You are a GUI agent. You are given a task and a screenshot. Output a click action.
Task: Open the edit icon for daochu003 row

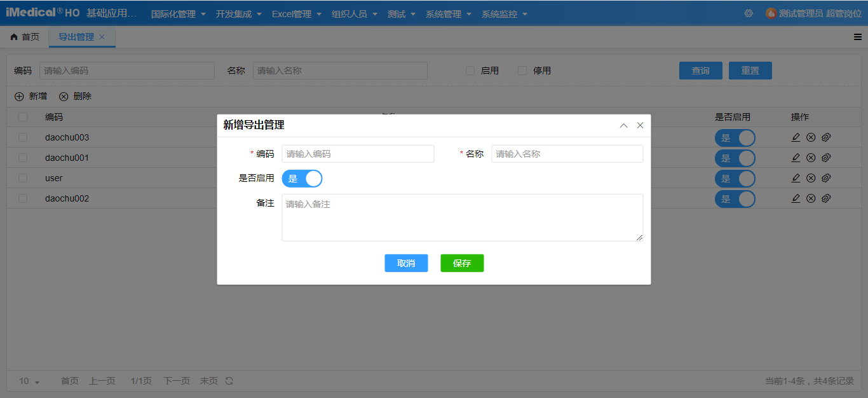pos(796,137)
